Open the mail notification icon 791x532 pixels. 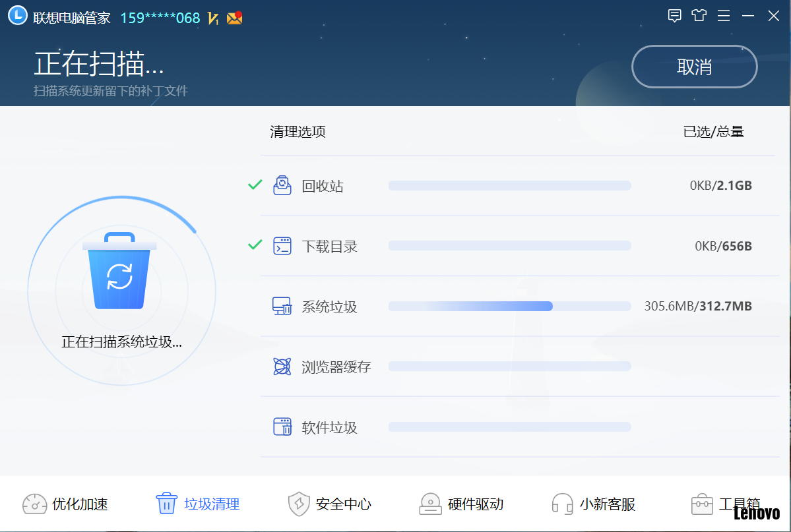click(236, 18)
